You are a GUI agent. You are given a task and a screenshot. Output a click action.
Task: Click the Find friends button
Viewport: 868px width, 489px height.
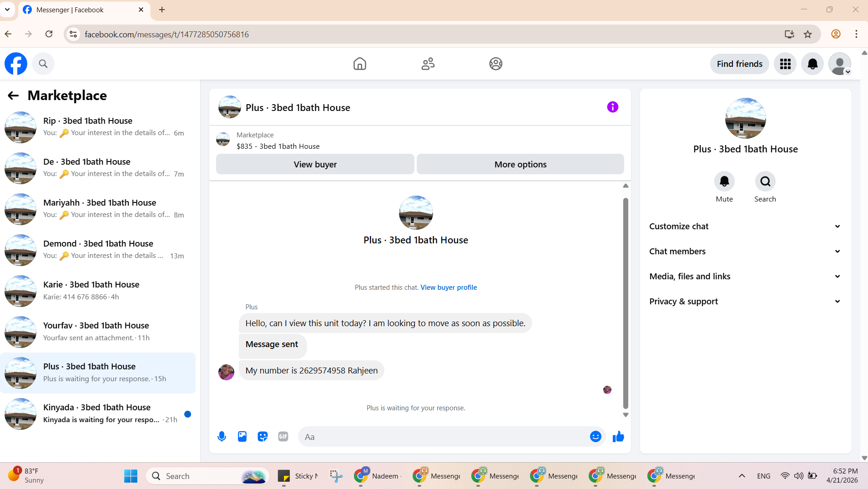pos(740,64)
